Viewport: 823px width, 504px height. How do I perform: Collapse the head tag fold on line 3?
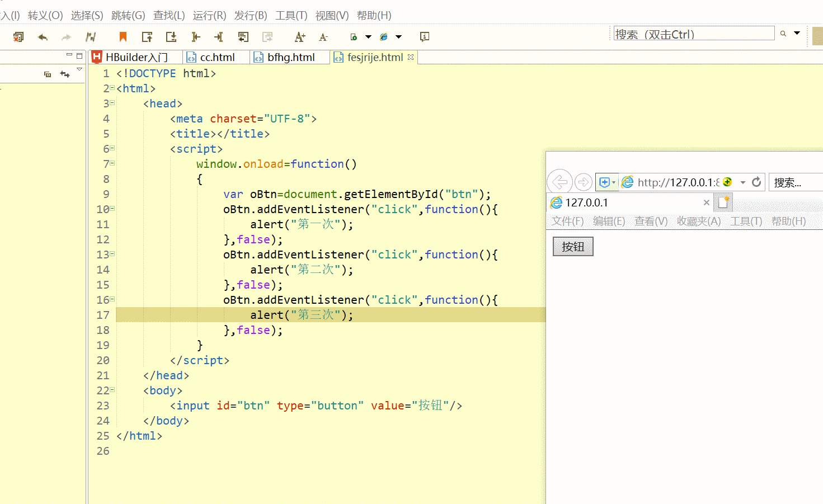pos(112,103)
